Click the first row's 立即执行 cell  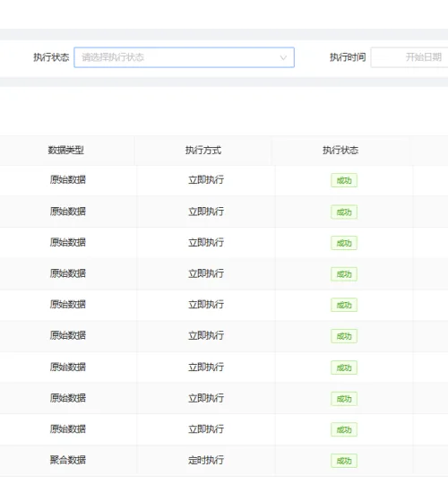[x=206, y=180]
